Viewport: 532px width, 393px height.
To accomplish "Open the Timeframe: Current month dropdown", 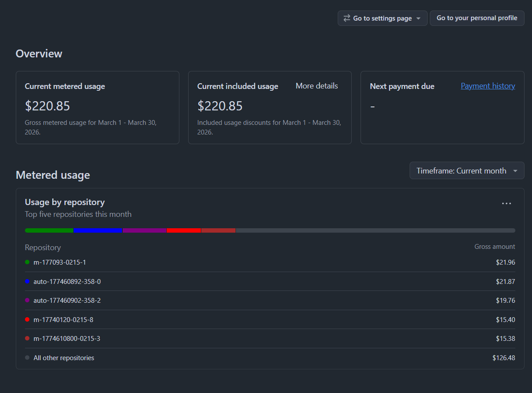I will pyautogui.click(x=467, y=171).
